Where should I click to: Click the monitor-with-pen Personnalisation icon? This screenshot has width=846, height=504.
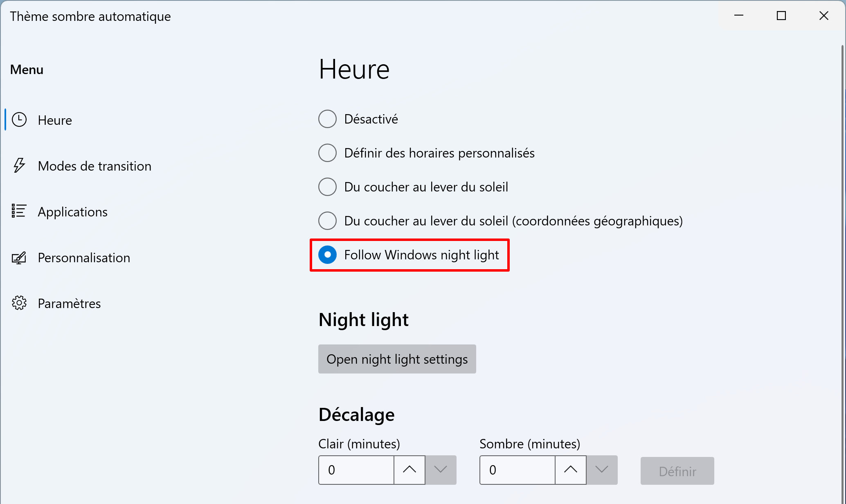(19, 258)
